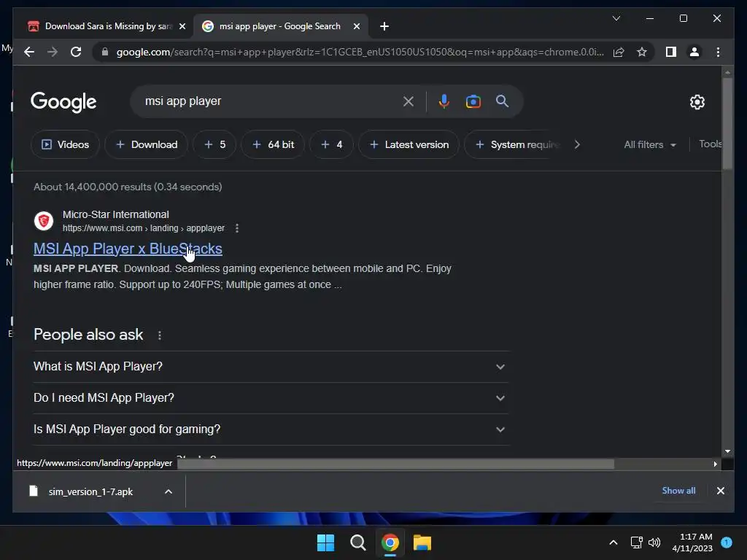
Task: Open People also ask options menu
Action: tap(160, 335)
